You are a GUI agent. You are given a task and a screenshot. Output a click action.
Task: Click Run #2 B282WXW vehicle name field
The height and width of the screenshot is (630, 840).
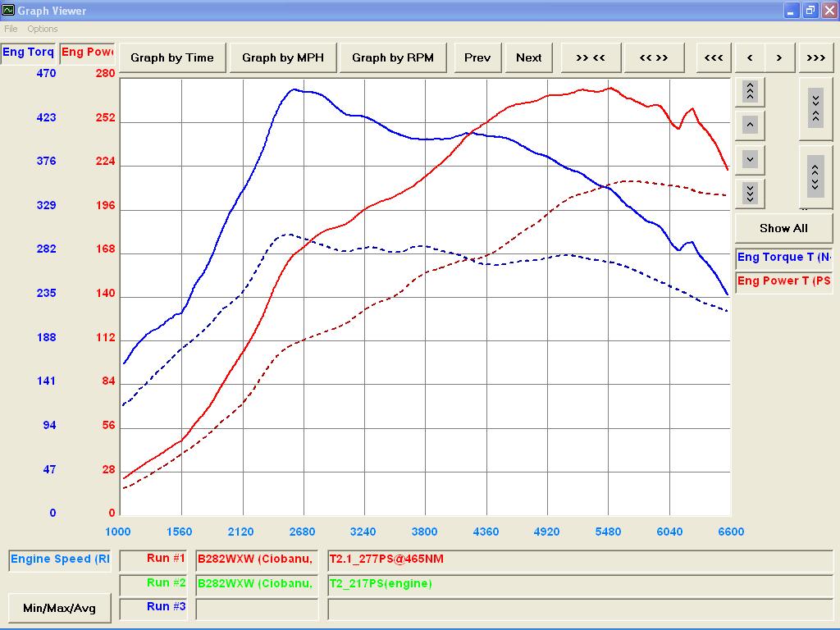pyautogui.click(x=256, y=584)
